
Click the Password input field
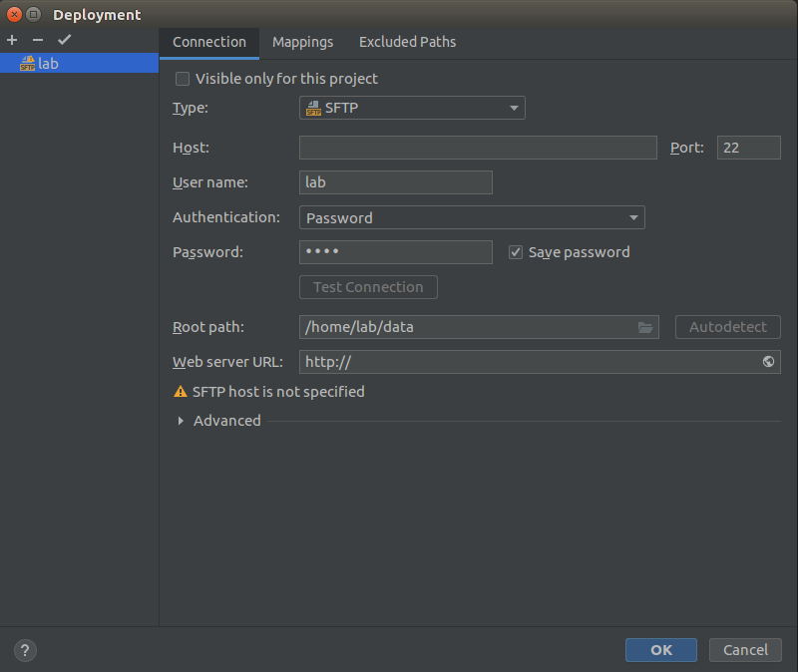395,252
